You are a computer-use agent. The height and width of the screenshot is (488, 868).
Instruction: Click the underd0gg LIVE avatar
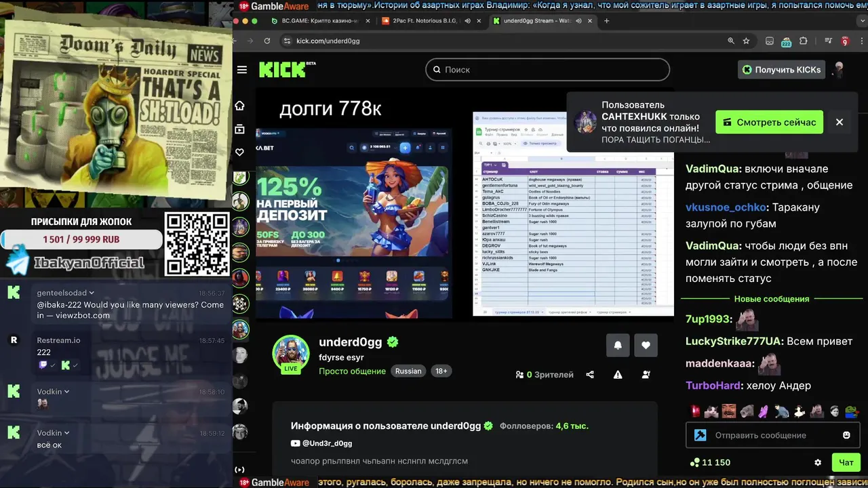[x=291, y=354]
